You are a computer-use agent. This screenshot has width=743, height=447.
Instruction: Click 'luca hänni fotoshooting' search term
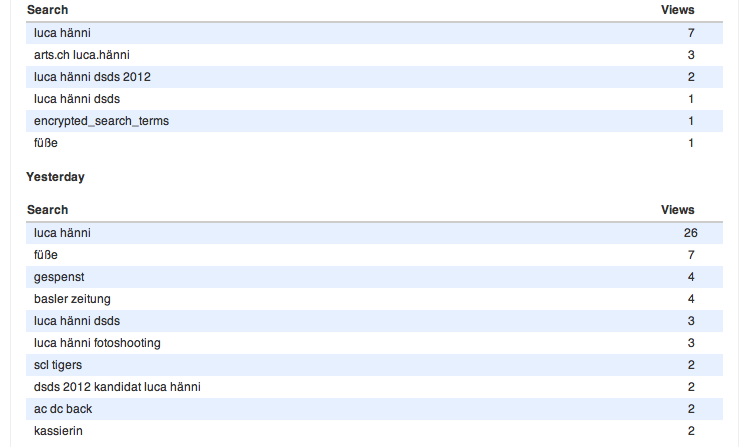(x=97, y=343)
